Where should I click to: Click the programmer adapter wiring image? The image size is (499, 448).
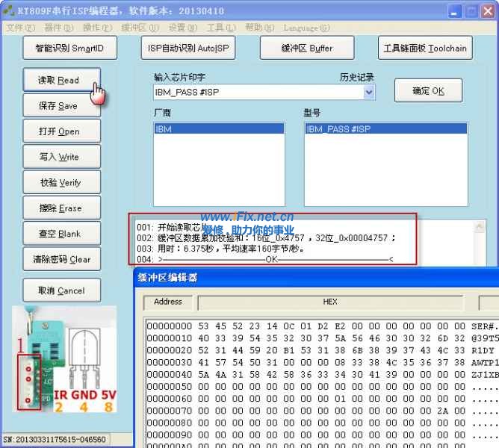(x=64, y=368)
